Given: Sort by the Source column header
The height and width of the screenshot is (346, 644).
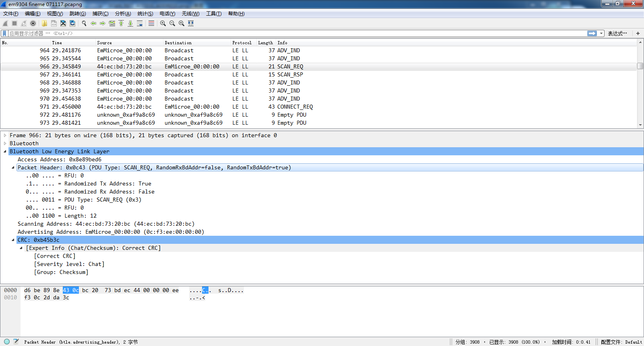Looking at the screenshot, I should tap(129, 43).
